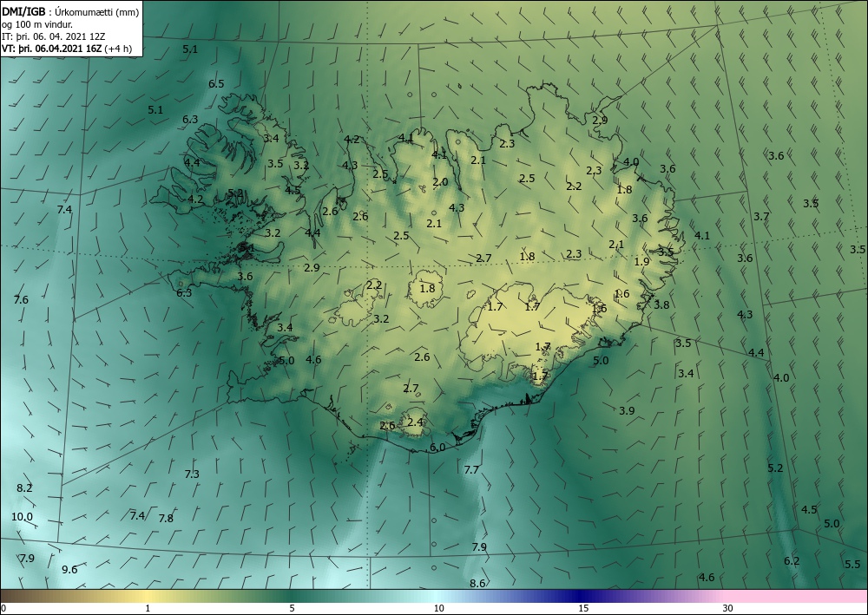
Task: Click the 1 label under the color scale
Action: click(x=148, y=608)
